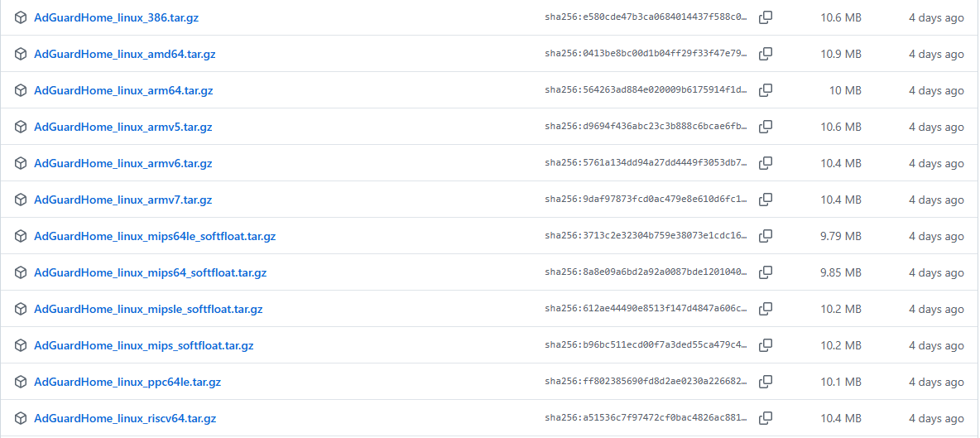Image resolution: width=980 pixels, height=438 pixels.
Task: Download AdGuardHome_linux_armv7.tar.gz
Action: (x=122, y=200)
